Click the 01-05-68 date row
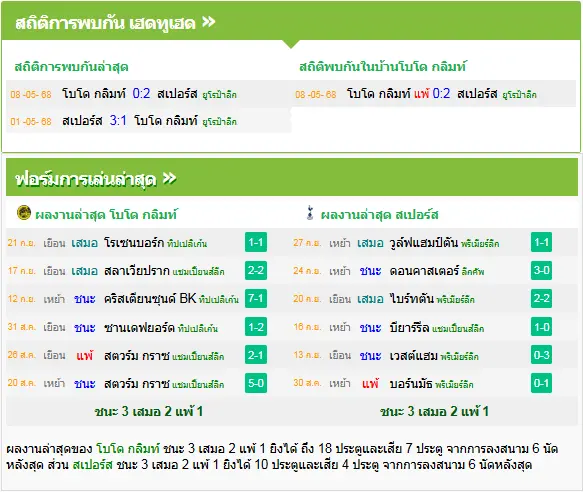This screenshot has height=492, width=583. point(31,121)
